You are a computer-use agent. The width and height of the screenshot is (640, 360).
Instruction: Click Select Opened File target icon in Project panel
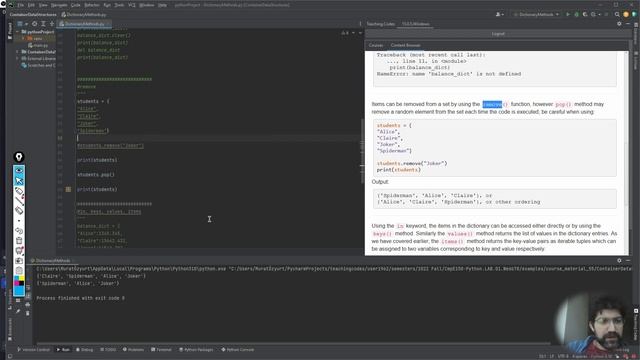(x=34, y=24)
